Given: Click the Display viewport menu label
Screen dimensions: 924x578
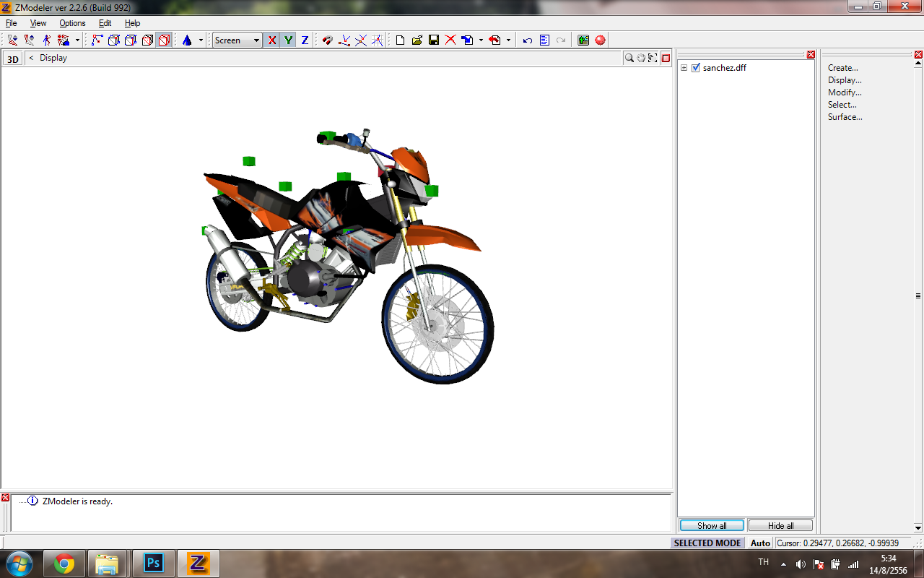Looking at the screenshot, I should 53,58.
